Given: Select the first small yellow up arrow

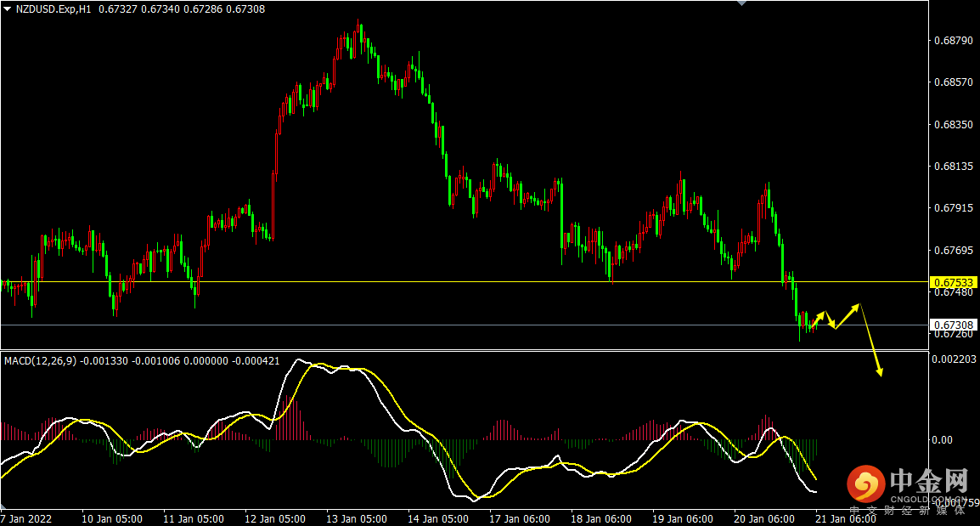Looking at the screenshot, I should coord(819,318).
